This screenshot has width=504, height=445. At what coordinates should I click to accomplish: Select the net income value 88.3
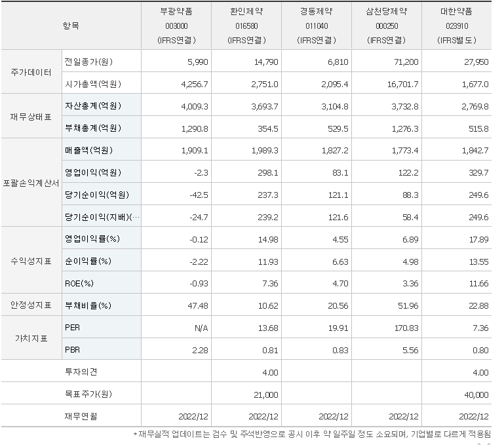point(410,195)
